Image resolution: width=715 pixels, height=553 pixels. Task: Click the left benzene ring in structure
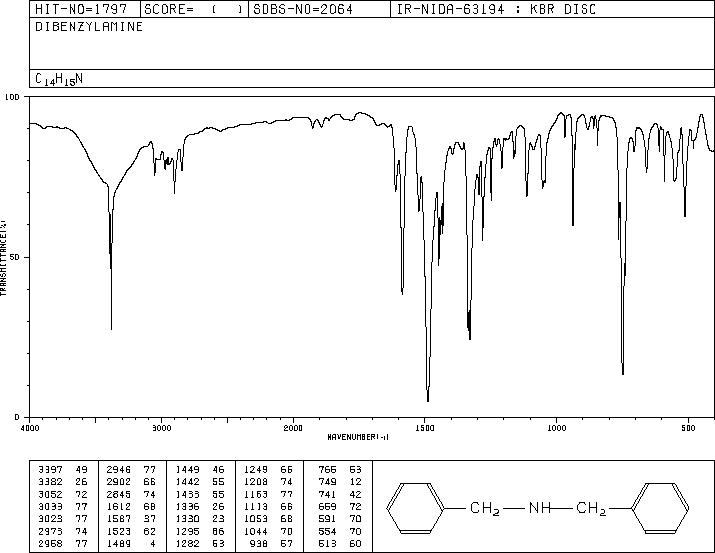pos(415,507)
